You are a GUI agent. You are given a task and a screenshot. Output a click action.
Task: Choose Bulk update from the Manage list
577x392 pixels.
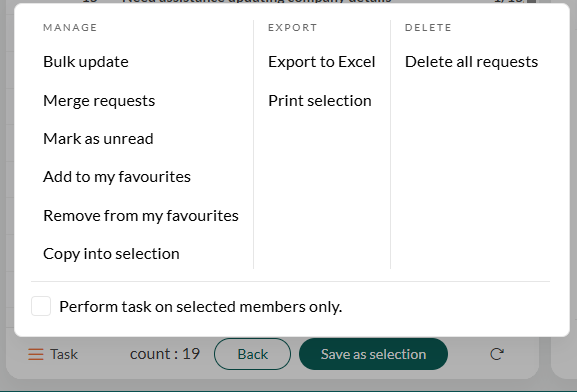click(x=86, y=61)
